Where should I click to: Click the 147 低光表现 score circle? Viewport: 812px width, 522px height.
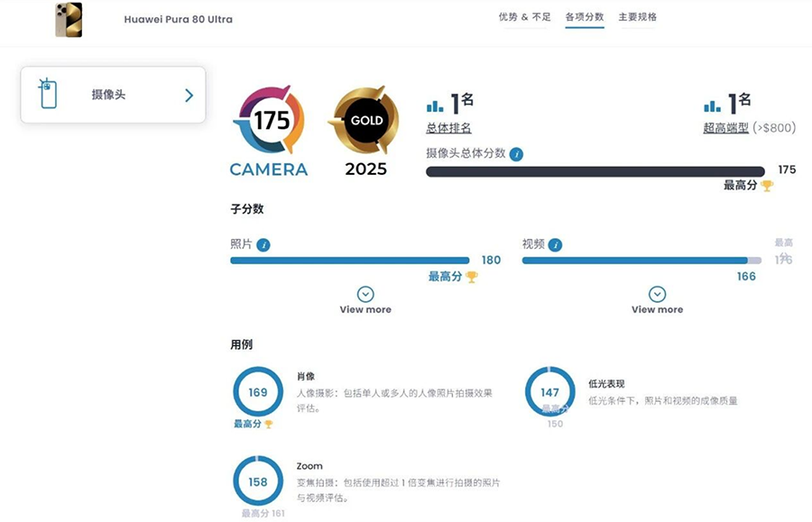pos(549,392)
